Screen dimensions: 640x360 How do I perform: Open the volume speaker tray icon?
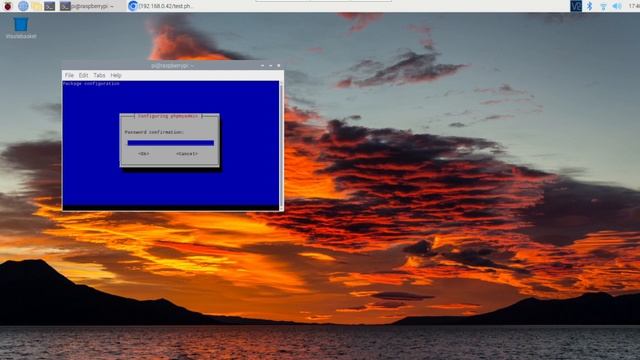tap(617, 6)
